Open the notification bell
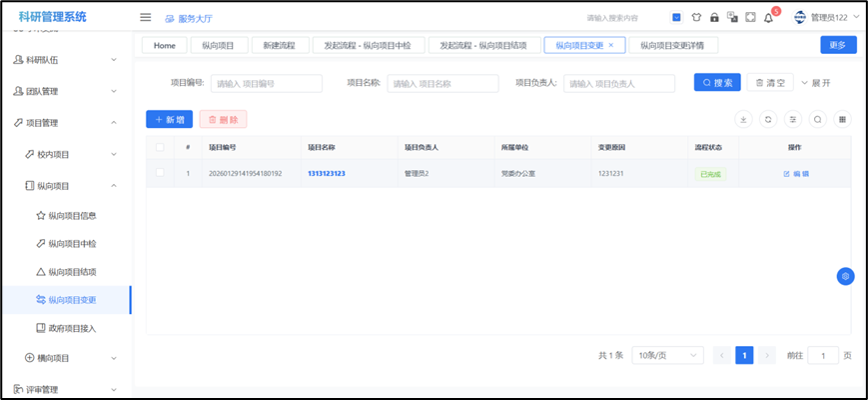Image resolution: width=868 pixels, height=400 pixels. (x=768, y=18)
